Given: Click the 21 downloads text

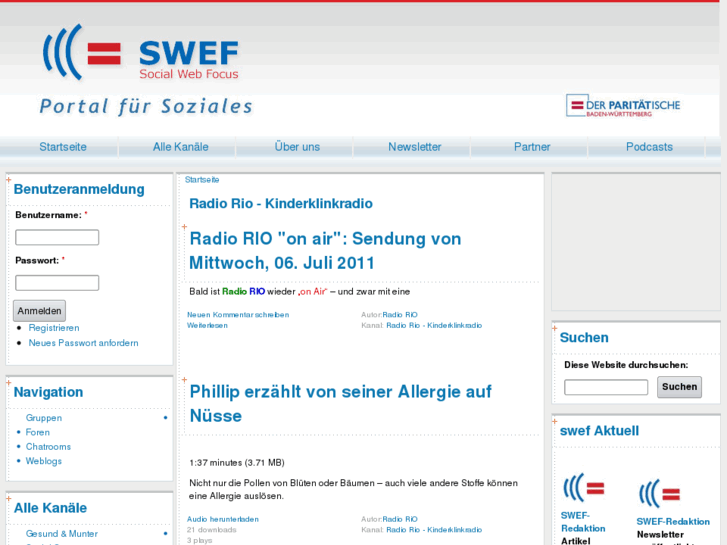Looking at the screenshot, I should pos(212,530).
